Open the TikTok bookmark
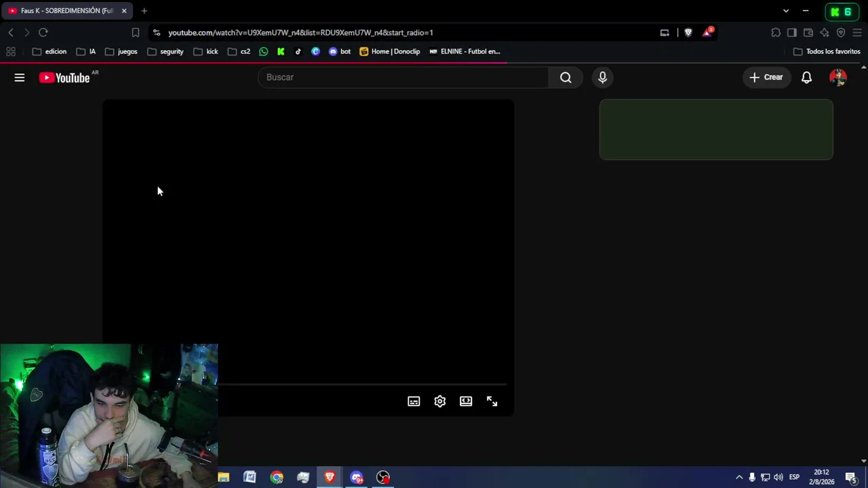The width and height of the screenshot is (868, 488). (298, 52)
